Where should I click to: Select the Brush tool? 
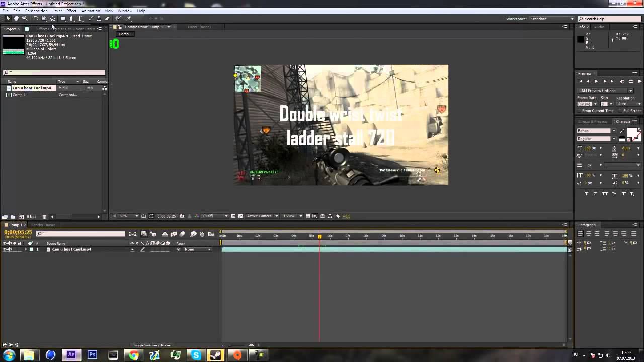[x=91, y=18]
